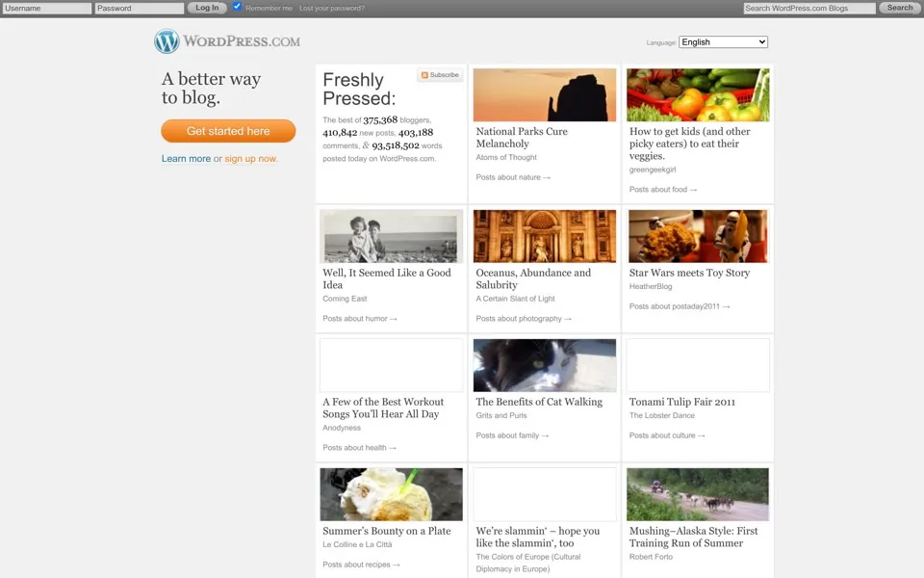Open How to get kids eat veggies post
The height and width of the screenshot is (578, 924).
click(689, 144)
